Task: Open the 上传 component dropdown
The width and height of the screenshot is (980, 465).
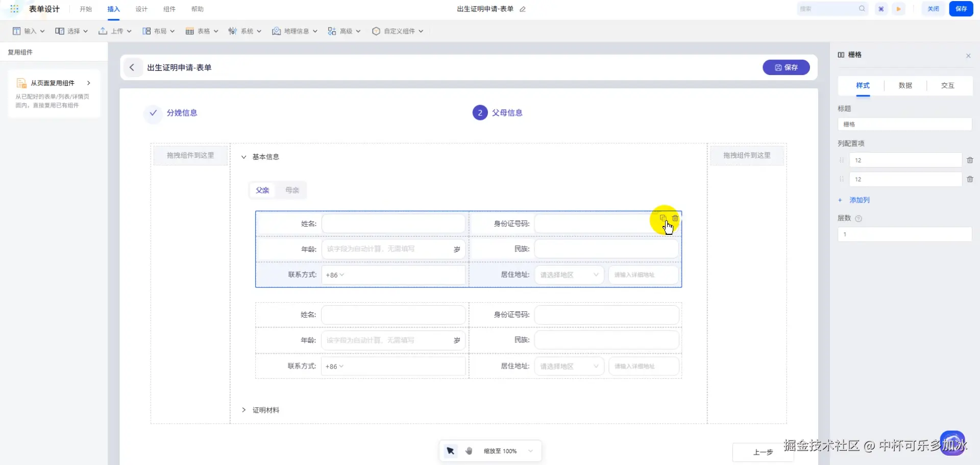Action: pos(115,31)
